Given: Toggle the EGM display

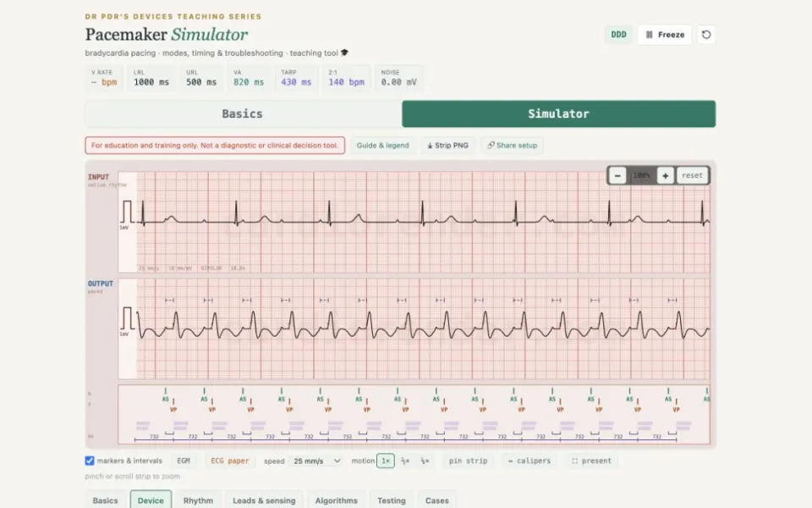Looking at the screenshot, I should pos(184,461).
